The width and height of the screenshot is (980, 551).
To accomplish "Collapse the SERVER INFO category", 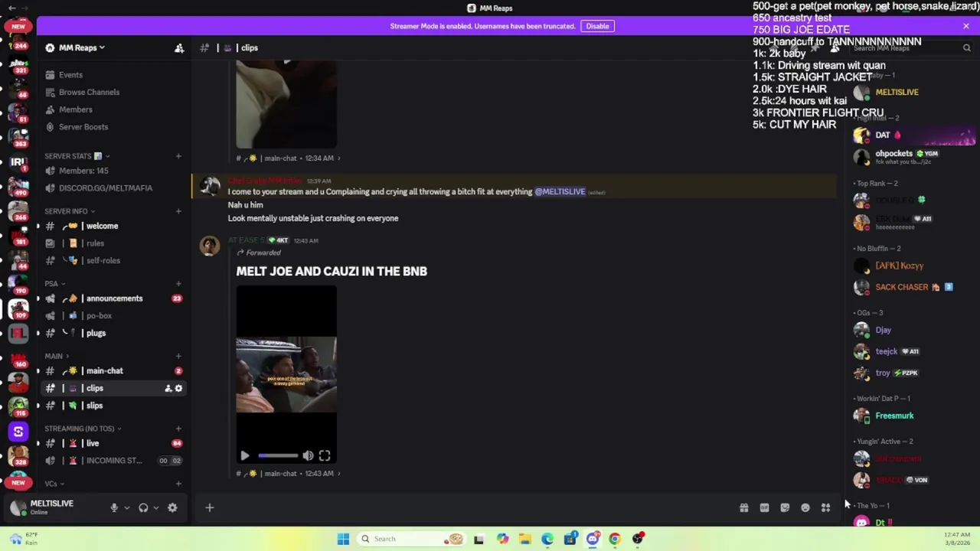I will pyautogui.click(x=70, y=211).
